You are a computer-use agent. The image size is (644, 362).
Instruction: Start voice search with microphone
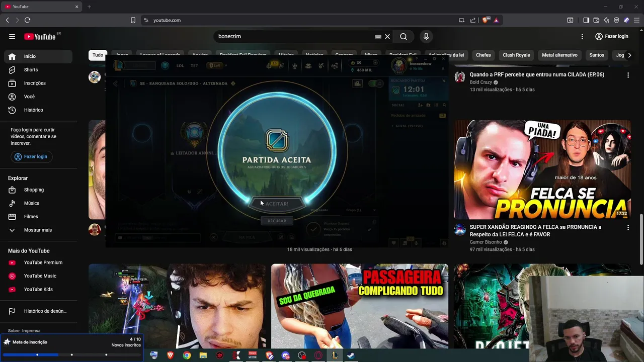click(426, 36)
